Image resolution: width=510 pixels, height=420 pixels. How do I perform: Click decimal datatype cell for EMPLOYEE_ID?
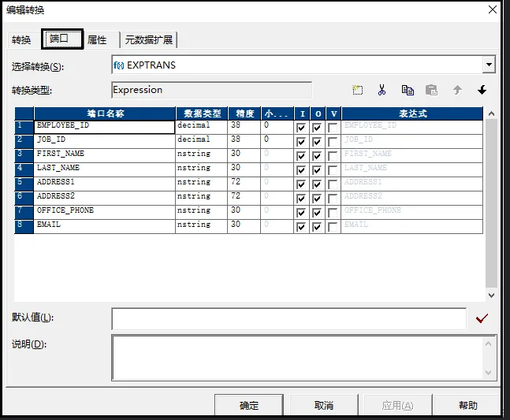coord(201,127)
